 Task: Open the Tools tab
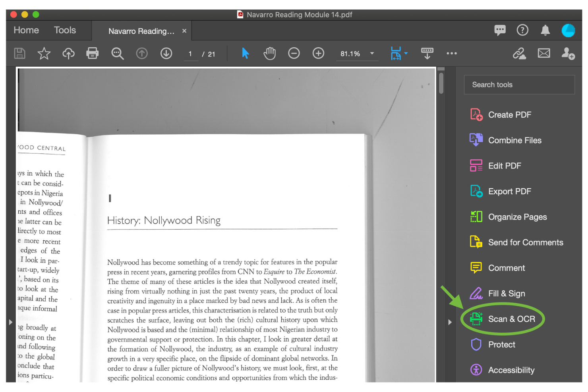point(64,30)
